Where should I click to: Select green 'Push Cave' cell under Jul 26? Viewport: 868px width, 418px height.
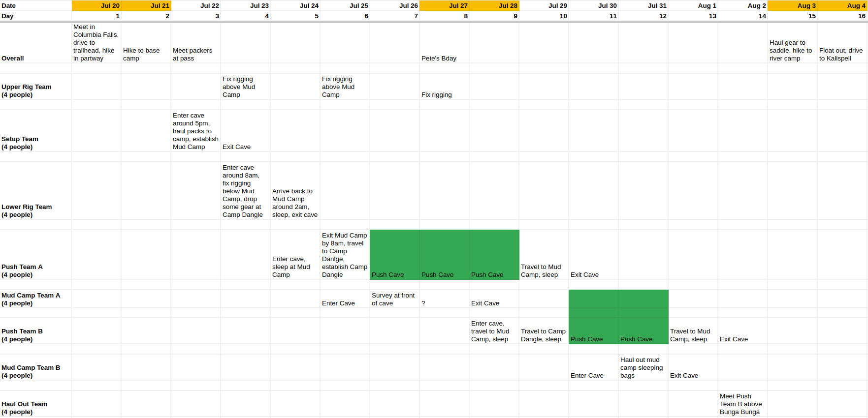[x=395, y=255]
